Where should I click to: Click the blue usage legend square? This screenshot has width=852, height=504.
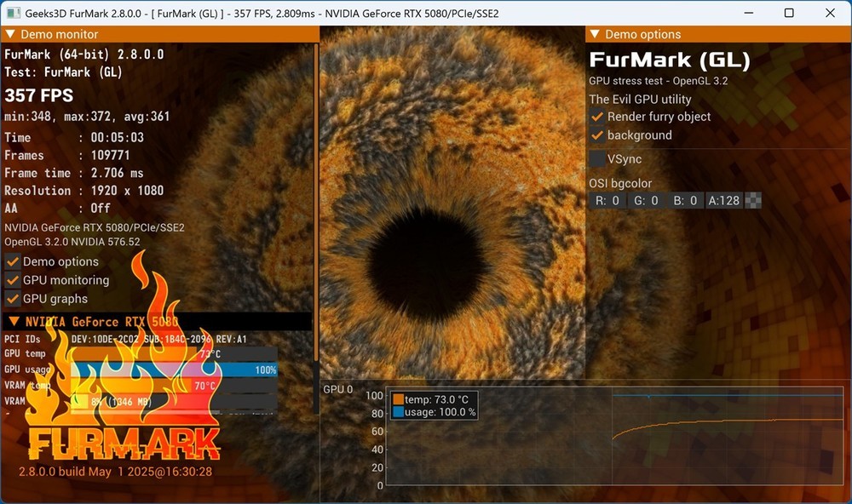[x=398, y=412]
